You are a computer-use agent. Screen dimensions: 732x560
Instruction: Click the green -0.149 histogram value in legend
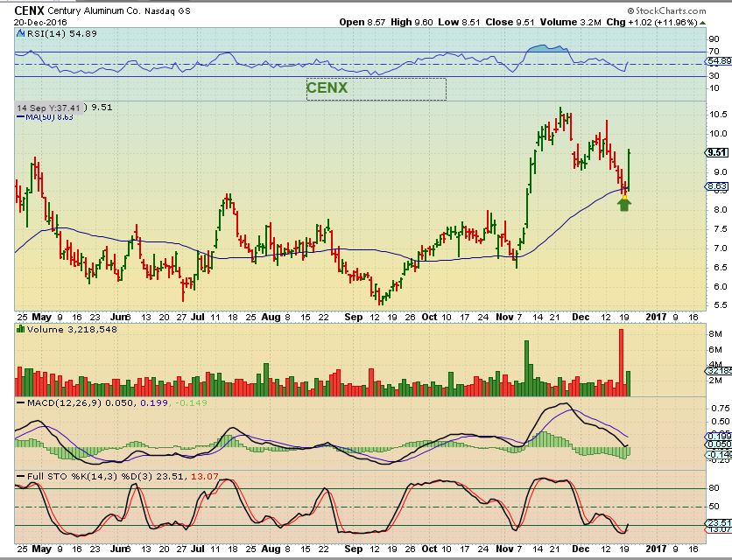[192, 402]
